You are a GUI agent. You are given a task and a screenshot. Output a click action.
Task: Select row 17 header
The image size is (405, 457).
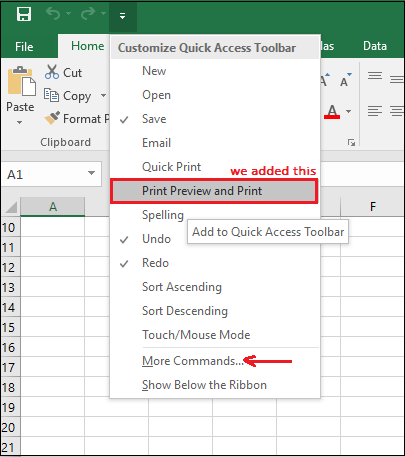point(10,367)
